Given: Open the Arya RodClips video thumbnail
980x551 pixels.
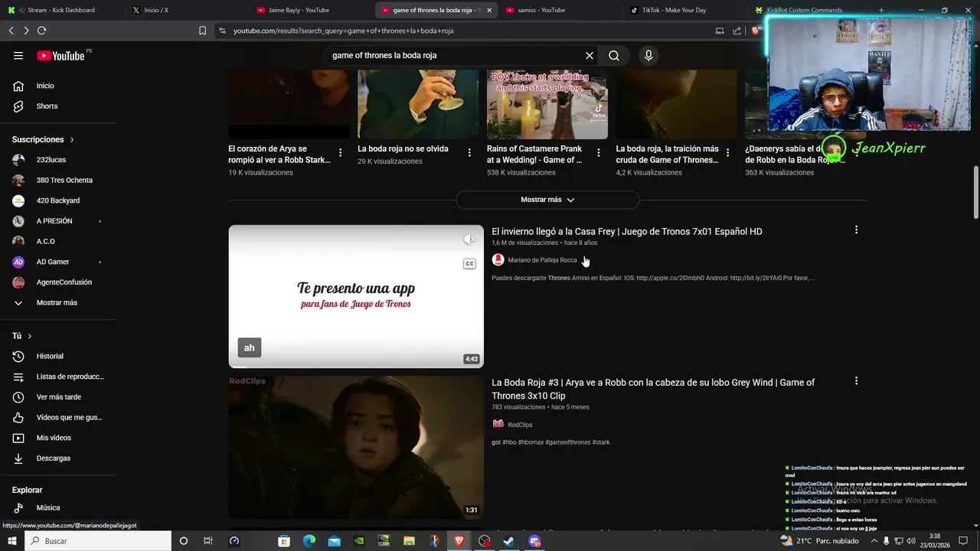Looking at the screenshot, I should tap(356, 447).
